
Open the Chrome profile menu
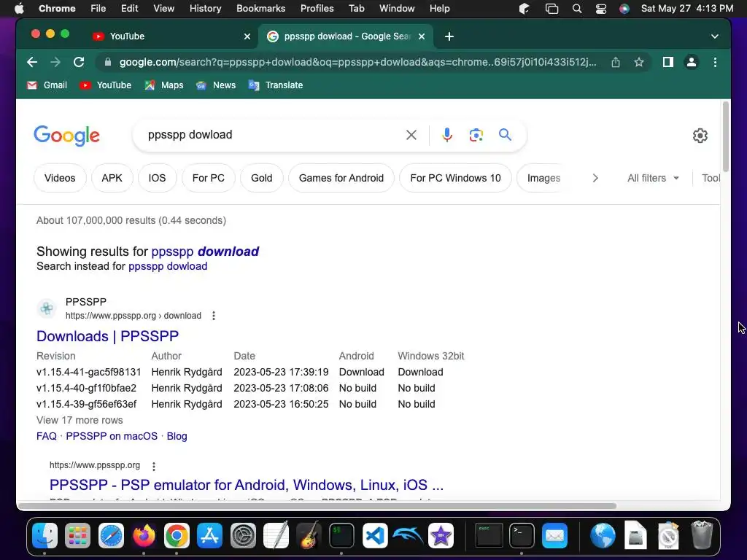692,62
